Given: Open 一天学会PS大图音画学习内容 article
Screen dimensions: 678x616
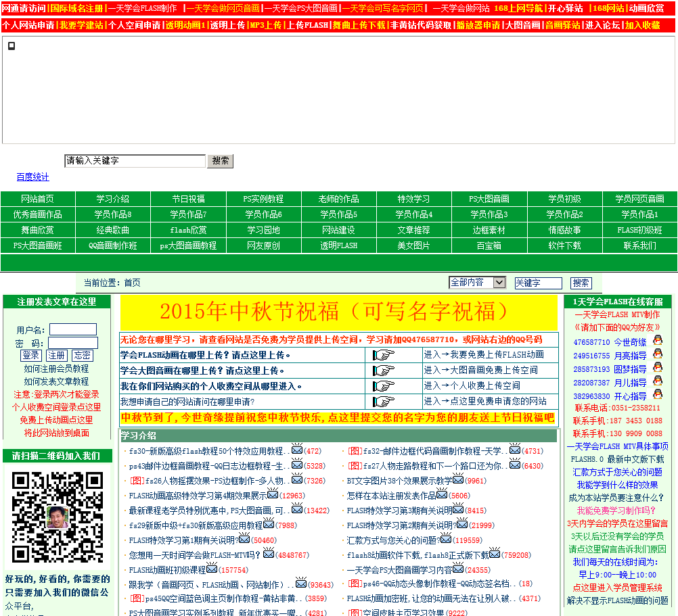Looking at the screenshot, I should click(x=399, y=570).
